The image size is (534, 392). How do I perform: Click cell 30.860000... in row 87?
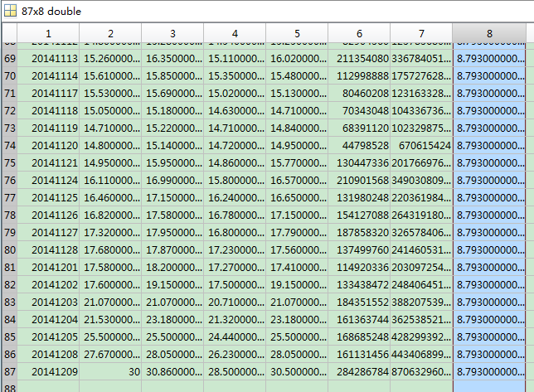tap(172, 371)
